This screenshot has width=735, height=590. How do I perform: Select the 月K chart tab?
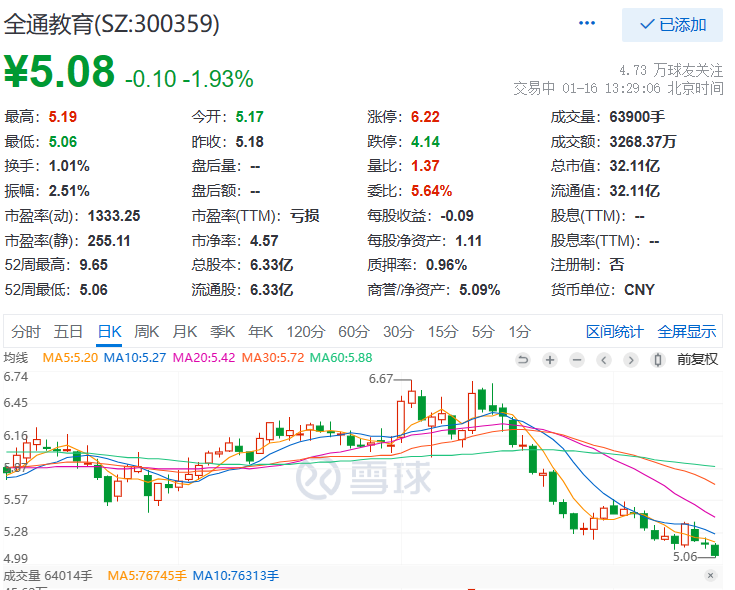tap(184, 332)
